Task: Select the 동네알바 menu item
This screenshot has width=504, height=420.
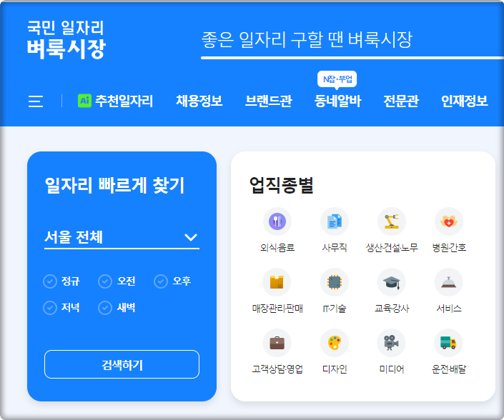Action: pyautogui.click(x=338, y=101)
